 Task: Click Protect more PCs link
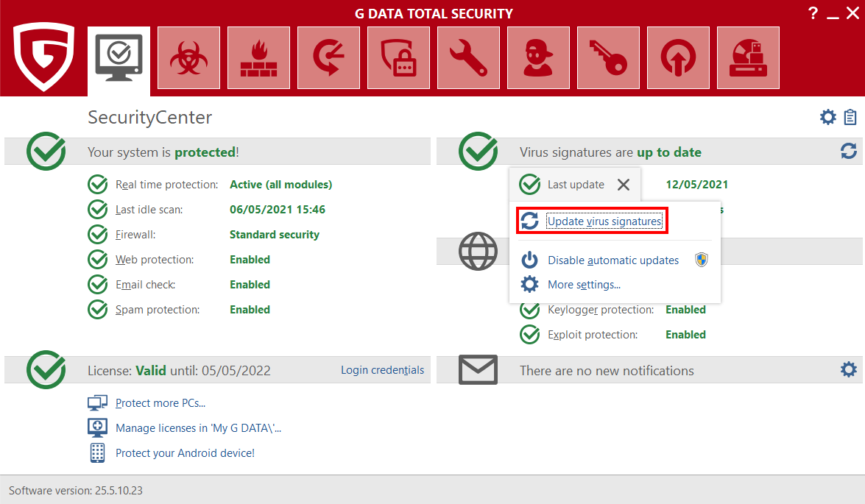pos(160,403)
